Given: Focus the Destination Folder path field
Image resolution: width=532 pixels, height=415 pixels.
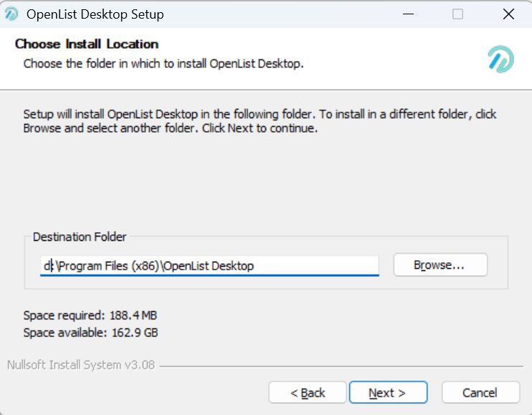Looking at the screenshot, I should point(209,266).
